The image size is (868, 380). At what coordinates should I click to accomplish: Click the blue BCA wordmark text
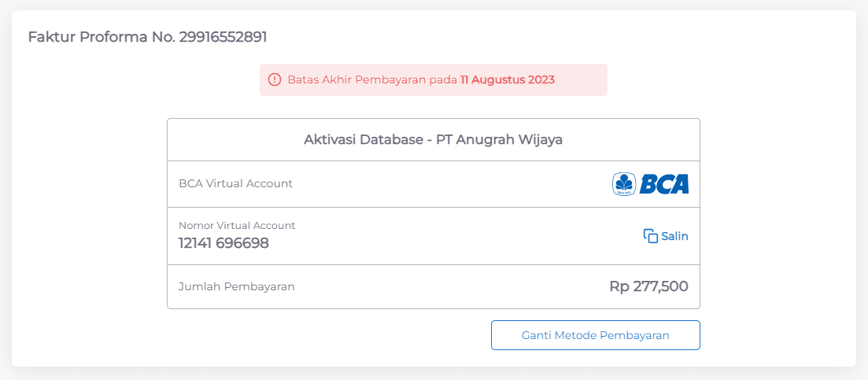(663, 184)
